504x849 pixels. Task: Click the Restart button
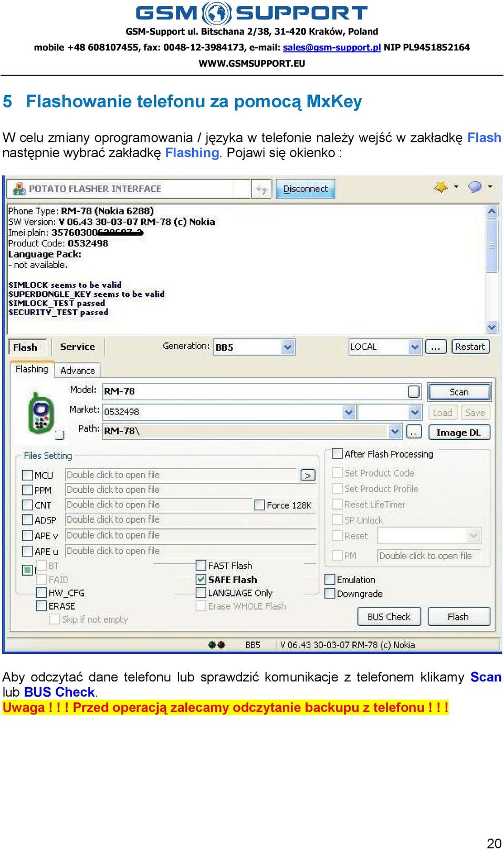470,347
